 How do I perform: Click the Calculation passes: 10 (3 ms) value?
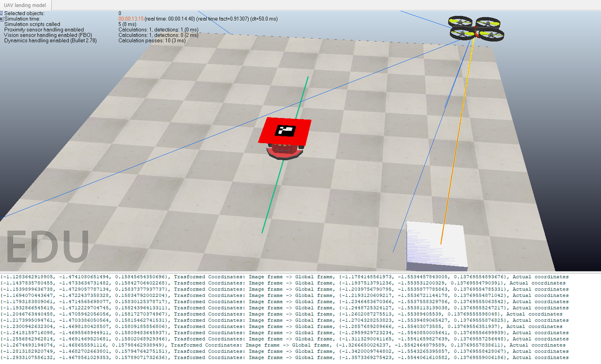coord(152,41)
